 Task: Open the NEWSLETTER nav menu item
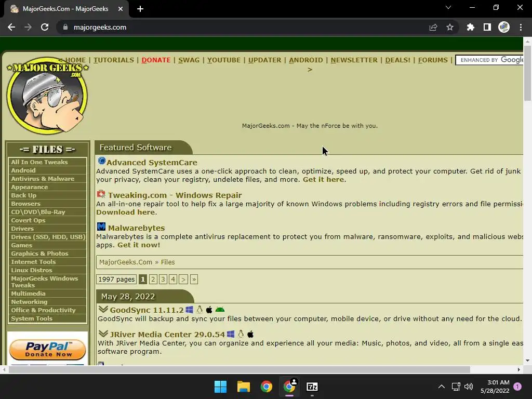(354, 60)
